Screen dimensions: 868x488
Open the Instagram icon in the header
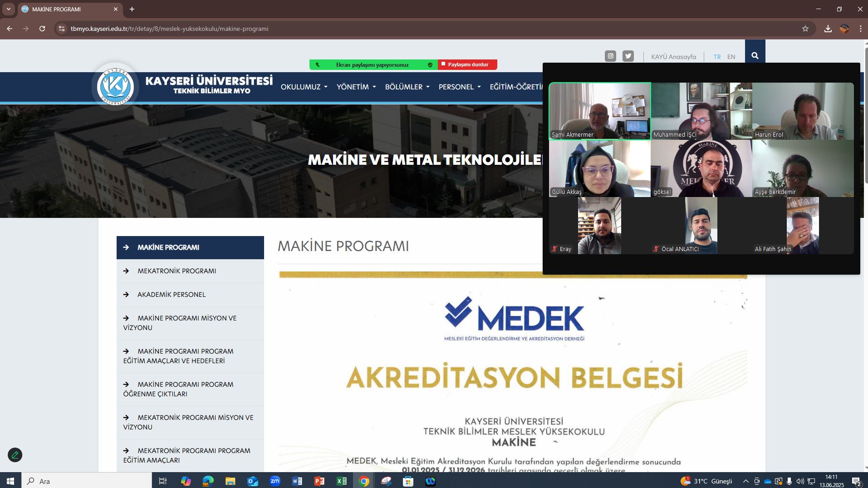610,56
